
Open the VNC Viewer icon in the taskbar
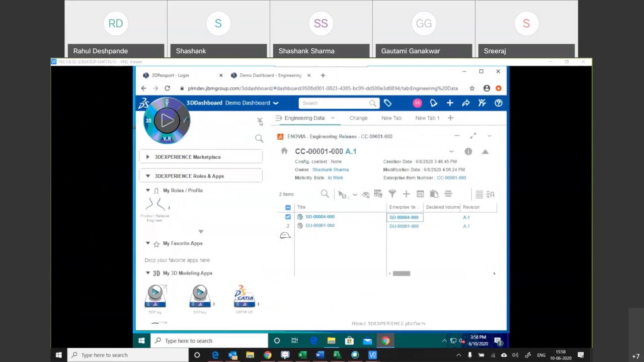click(373, 355)
